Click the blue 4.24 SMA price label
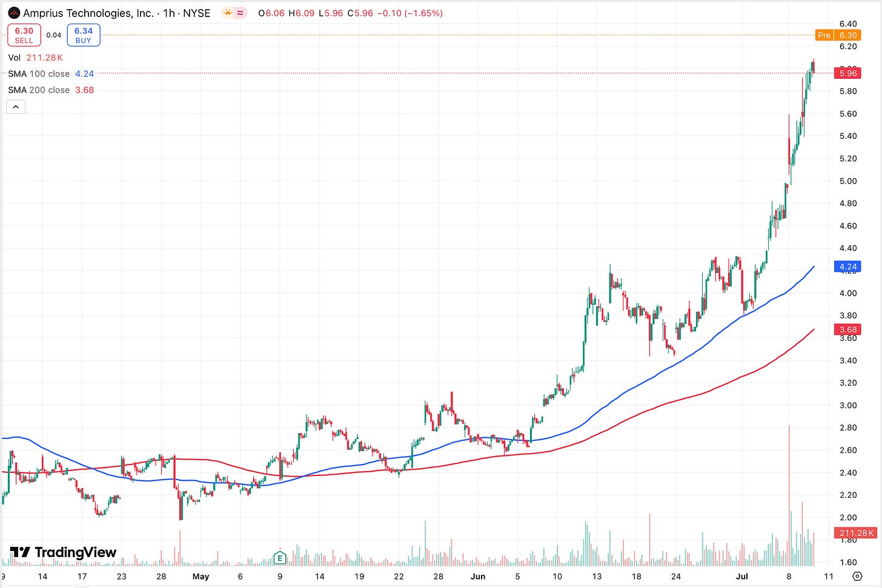The height and width of the screenshot is (588, 882). click(847, 266)
